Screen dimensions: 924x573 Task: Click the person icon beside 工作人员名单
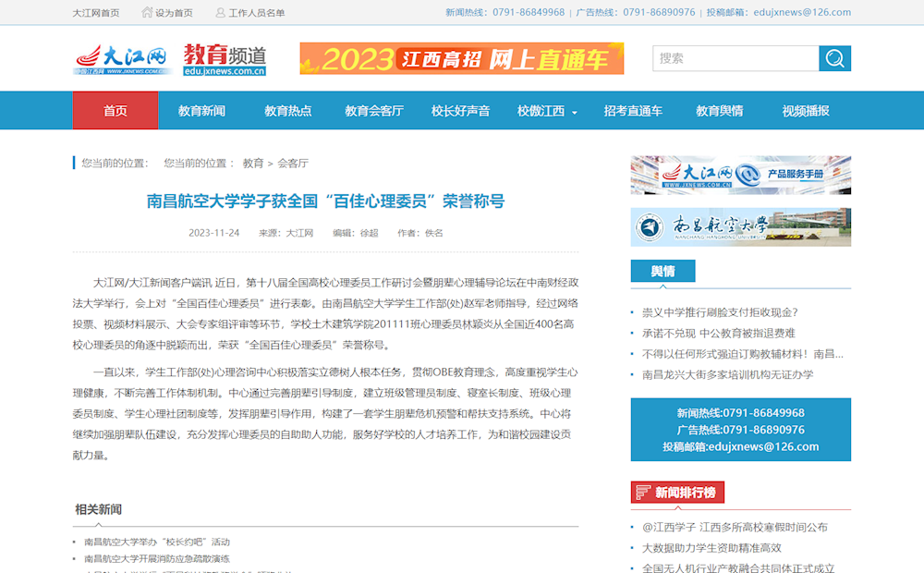[x=220, y=13]
